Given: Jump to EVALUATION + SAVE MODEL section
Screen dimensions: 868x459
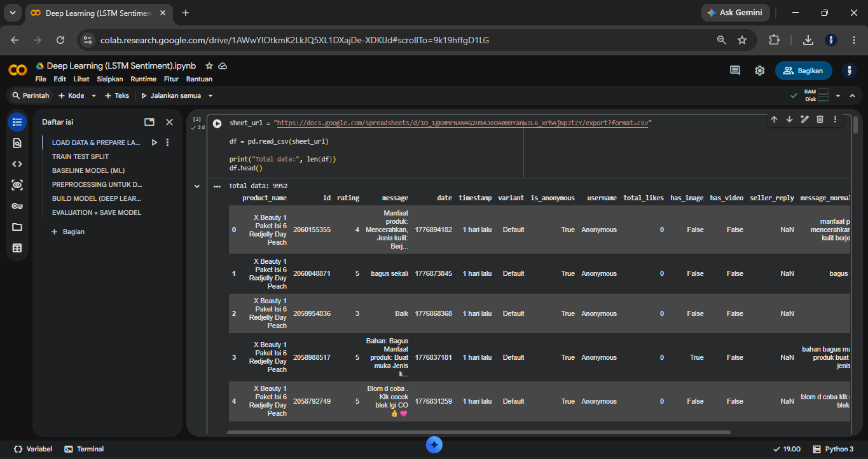Looking at the screenshot, I should [97, 212].
